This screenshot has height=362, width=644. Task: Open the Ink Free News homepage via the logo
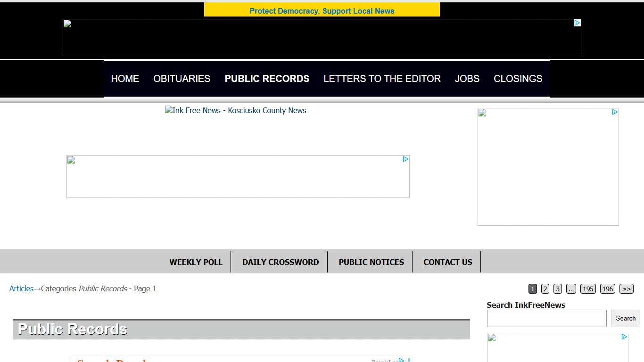coord(236,110)
